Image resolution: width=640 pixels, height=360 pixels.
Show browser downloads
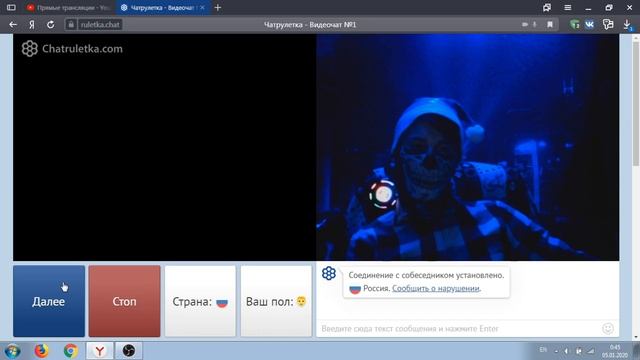point(627,24)
